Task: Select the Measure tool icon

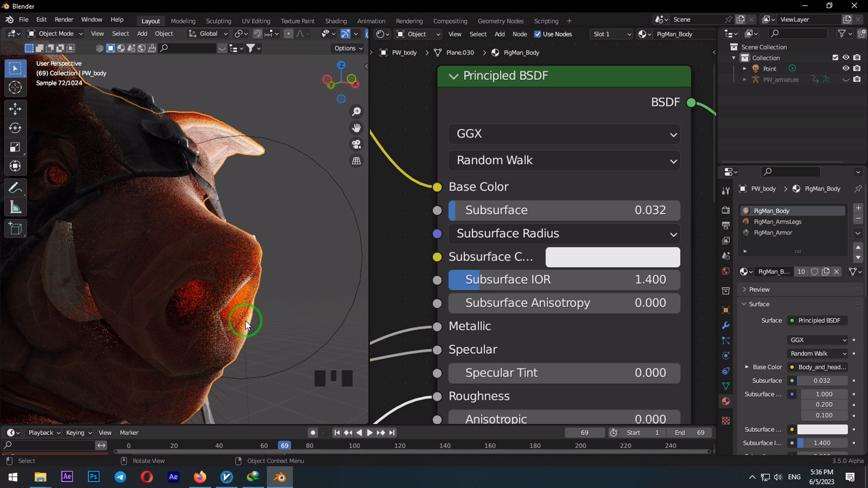Action: (x=15, y=207)
